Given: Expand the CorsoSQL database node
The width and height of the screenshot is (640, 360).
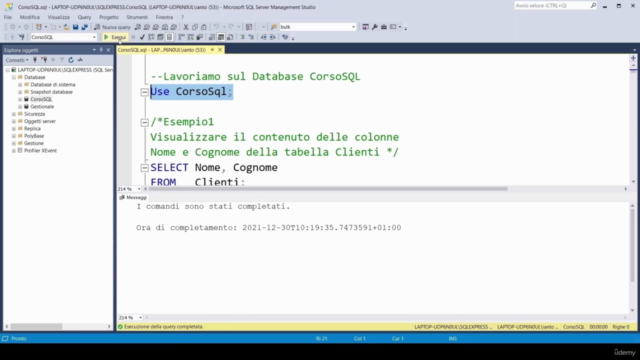Looking at the screenshot, I should click(20, 99).
